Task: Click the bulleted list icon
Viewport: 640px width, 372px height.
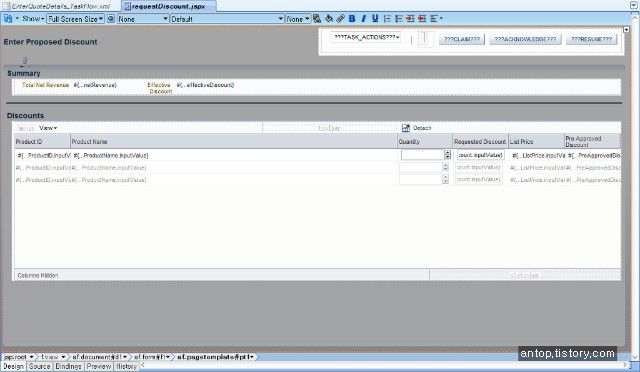Action: (399, 18)
